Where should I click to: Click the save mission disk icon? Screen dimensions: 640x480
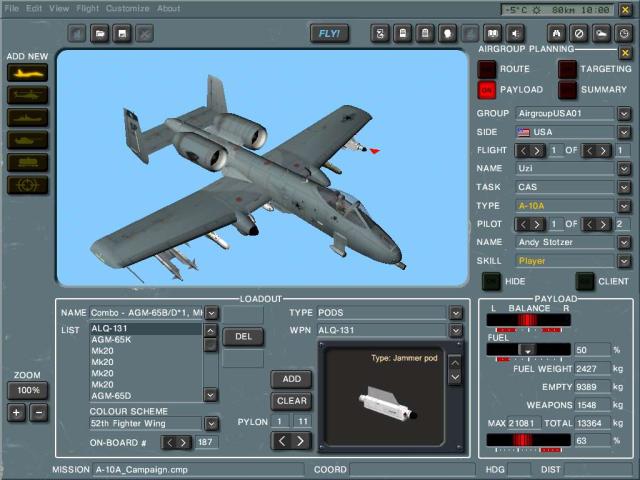click(122, 34)
